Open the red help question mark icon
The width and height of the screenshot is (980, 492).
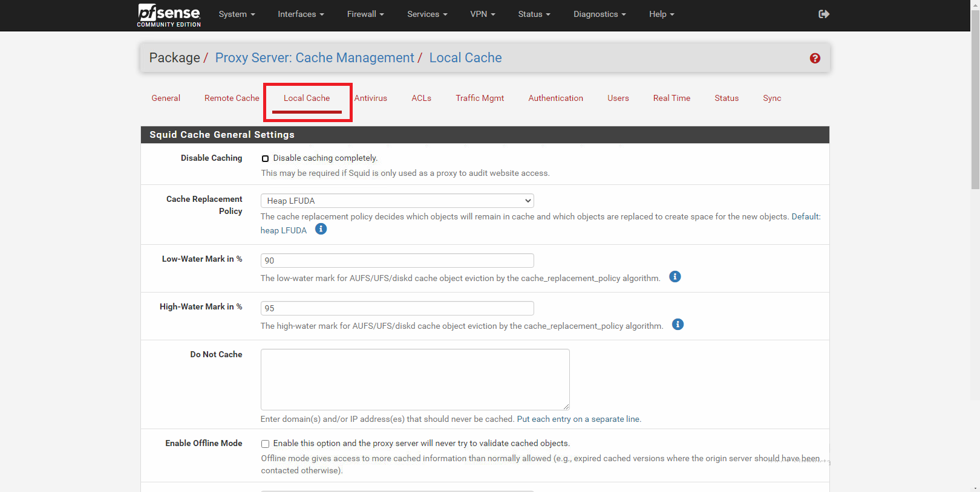815,58
